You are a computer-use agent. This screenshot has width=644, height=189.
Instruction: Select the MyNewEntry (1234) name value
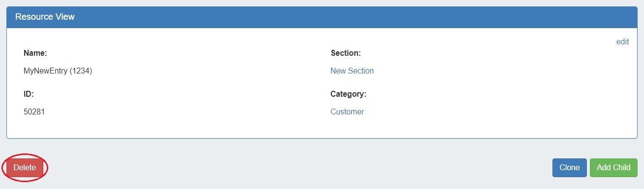pyautogui.click(x=58, y=71)
